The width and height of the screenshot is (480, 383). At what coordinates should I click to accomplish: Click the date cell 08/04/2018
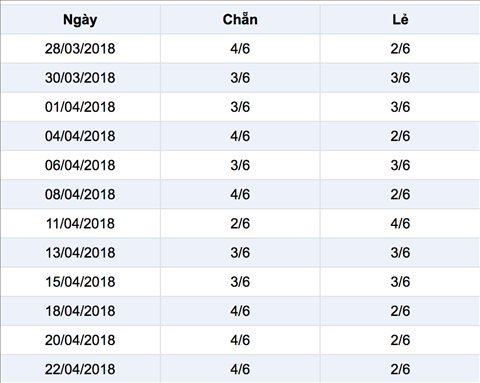pos(80,194)
